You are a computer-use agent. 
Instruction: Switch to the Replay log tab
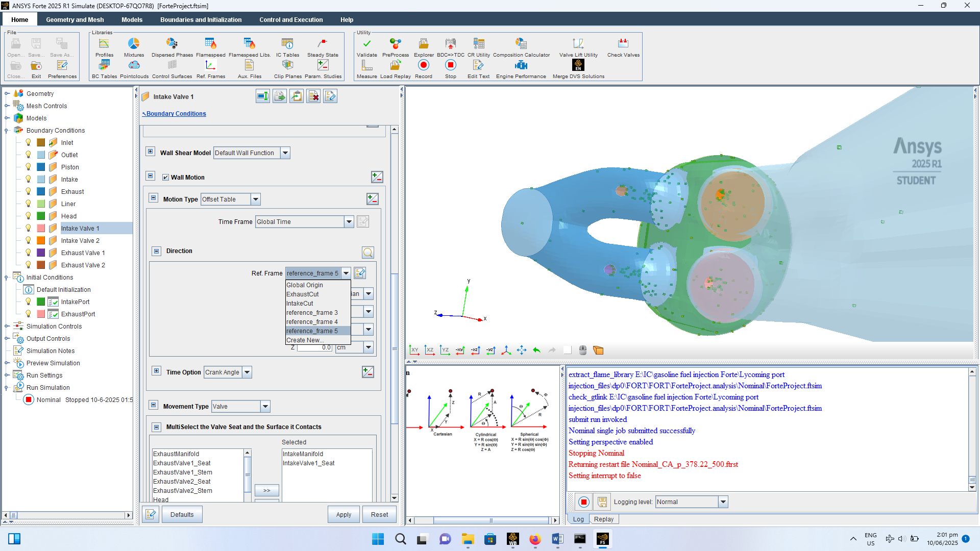click(x=604, y=519)
